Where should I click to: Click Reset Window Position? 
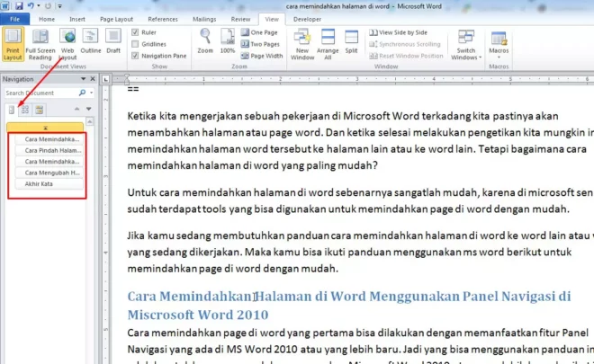(x=406, y=56)
